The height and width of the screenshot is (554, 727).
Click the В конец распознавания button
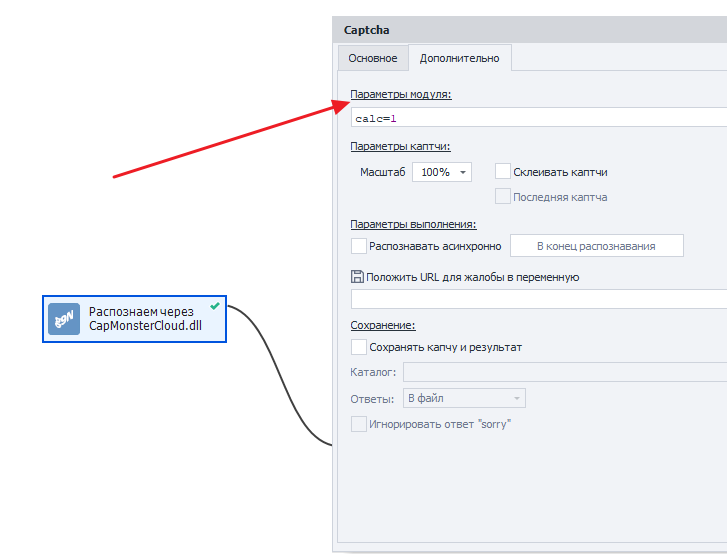tap(597, 246)
